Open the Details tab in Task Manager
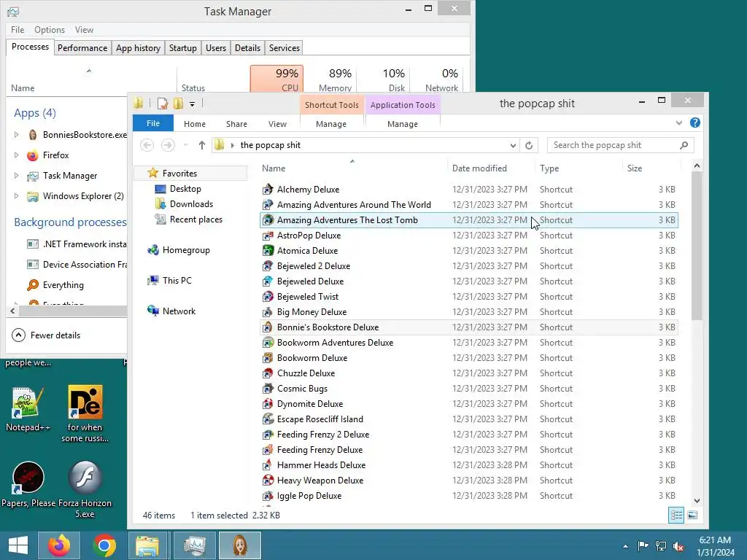This screenshot has width=747, height=560. point(248,48)
